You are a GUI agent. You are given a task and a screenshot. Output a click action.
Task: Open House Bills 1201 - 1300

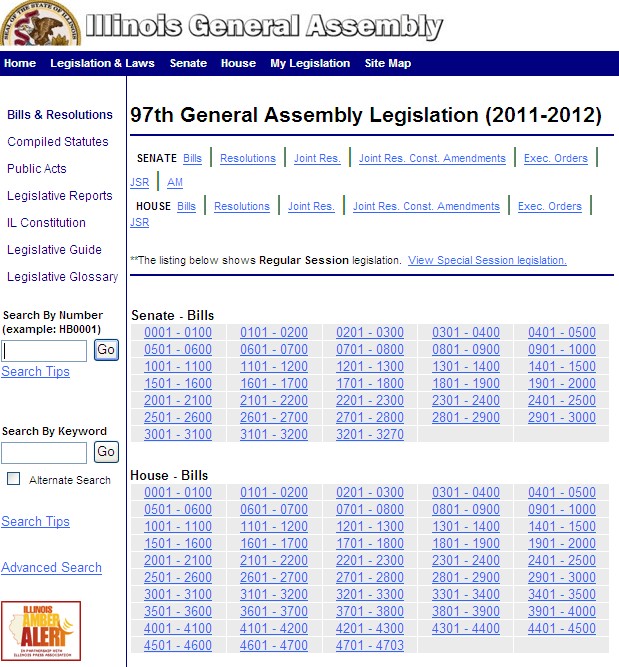[x=370, y=527]
